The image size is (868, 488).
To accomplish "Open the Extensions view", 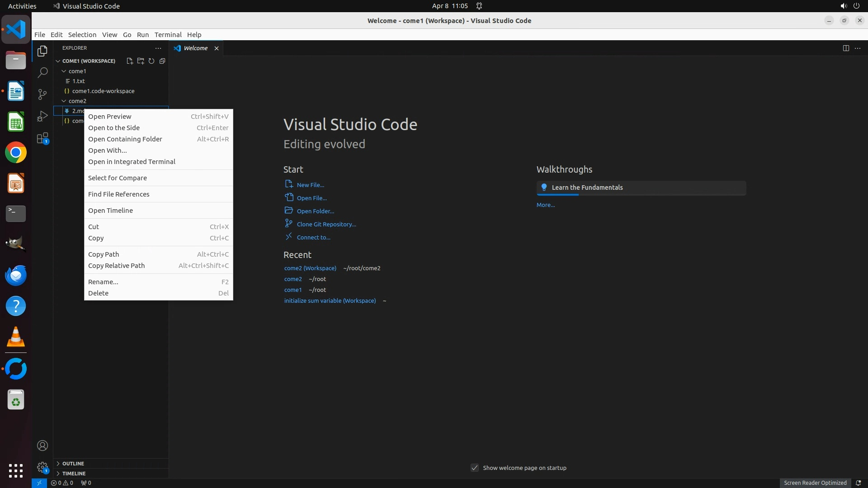I will (42, 138).
